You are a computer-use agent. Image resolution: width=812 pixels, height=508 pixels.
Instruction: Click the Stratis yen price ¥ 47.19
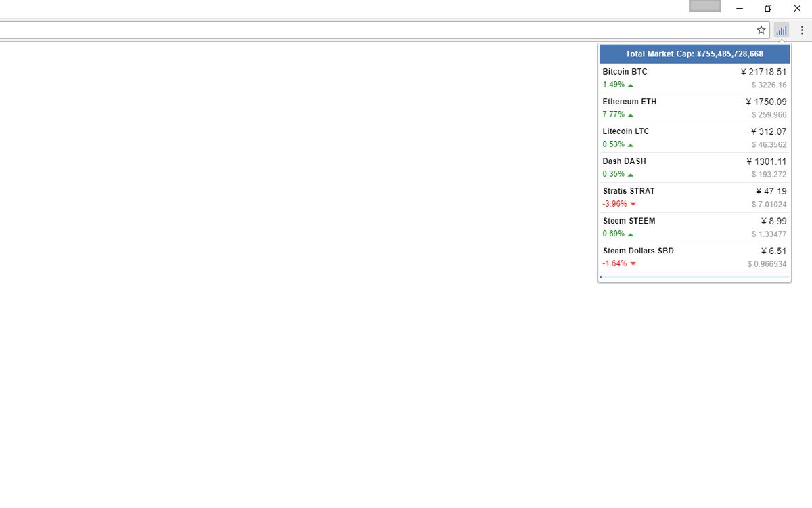click(771, 191)
